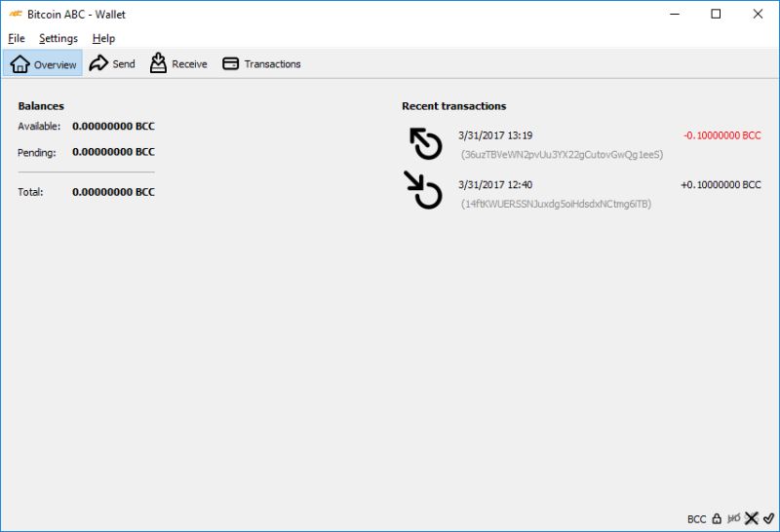Click the BCC unit selector in status bar
780x532 pixels.
[696, 519]
